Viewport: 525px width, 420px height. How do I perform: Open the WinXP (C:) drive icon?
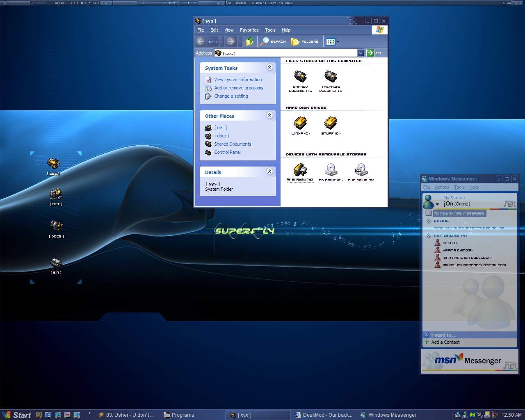[300, 123]
